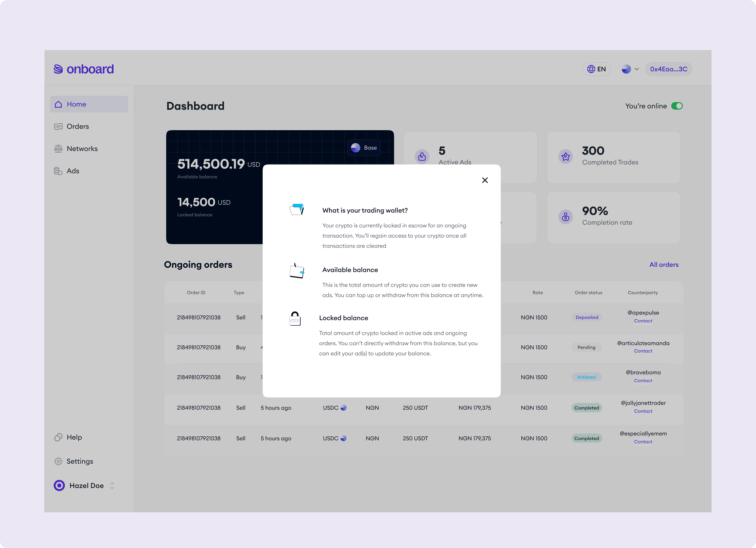
Task: Select the Base network chip on balance card
Action: click(364, 148)
